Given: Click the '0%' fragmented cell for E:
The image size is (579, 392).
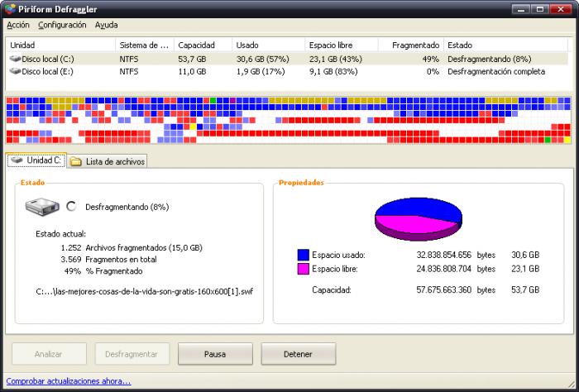Looking at the screenshot, I should point(433,72).
